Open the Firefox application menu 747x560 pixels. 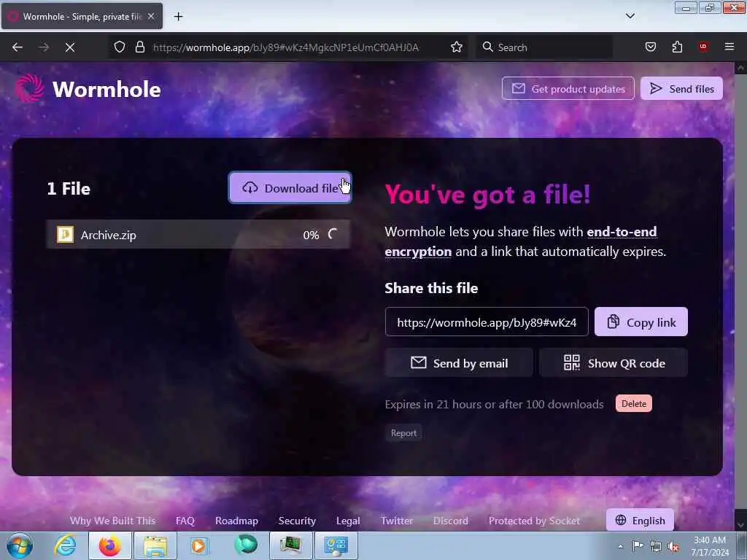(x=729, y=47)
